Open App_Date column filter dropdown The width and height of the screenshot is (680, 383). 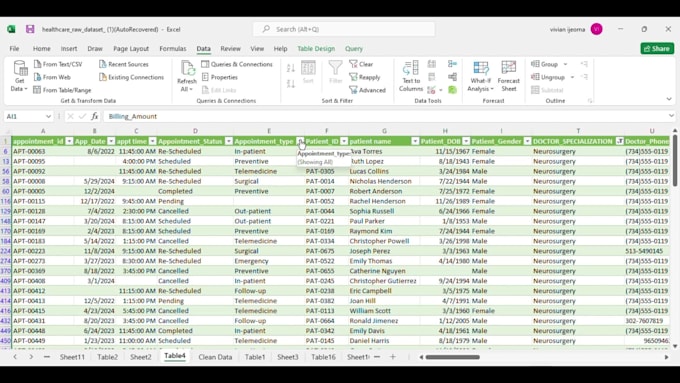coord(111,141)
